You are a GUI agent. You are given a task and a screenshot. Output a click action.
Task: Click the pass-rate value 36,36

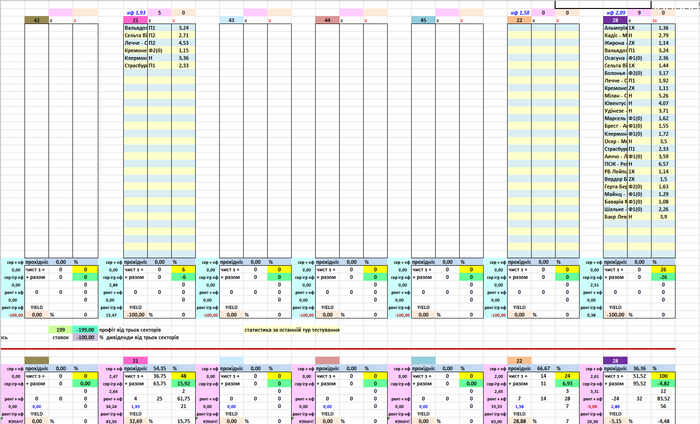click(639, 369)
